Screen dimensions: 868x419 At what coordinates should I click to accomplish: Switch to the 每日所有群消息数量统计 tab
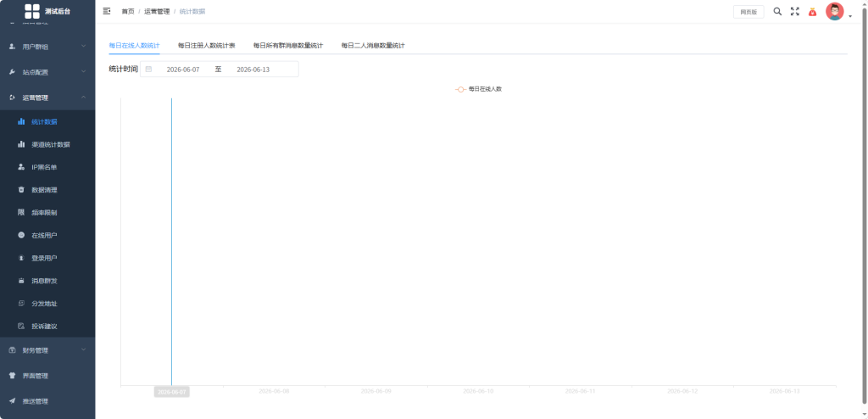point(288,46)
